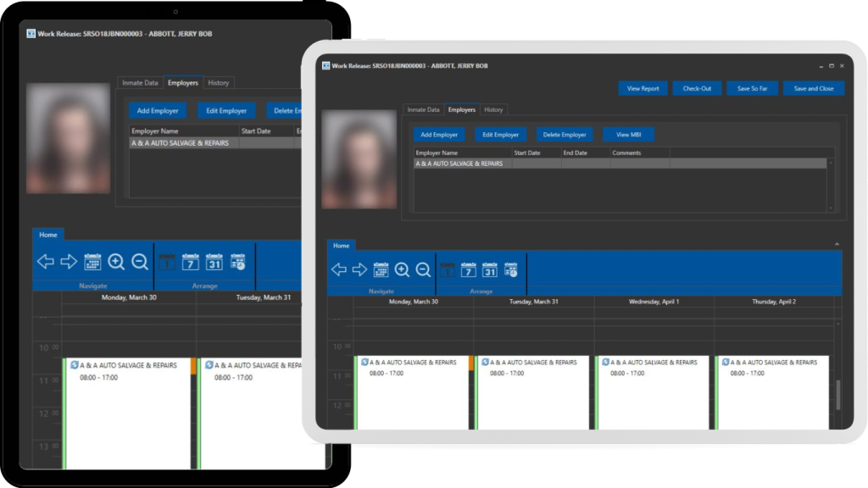The image size is (868, 488).
Task: Click the View MBI button
Action: pyautogui.click(x=627, y=134)
